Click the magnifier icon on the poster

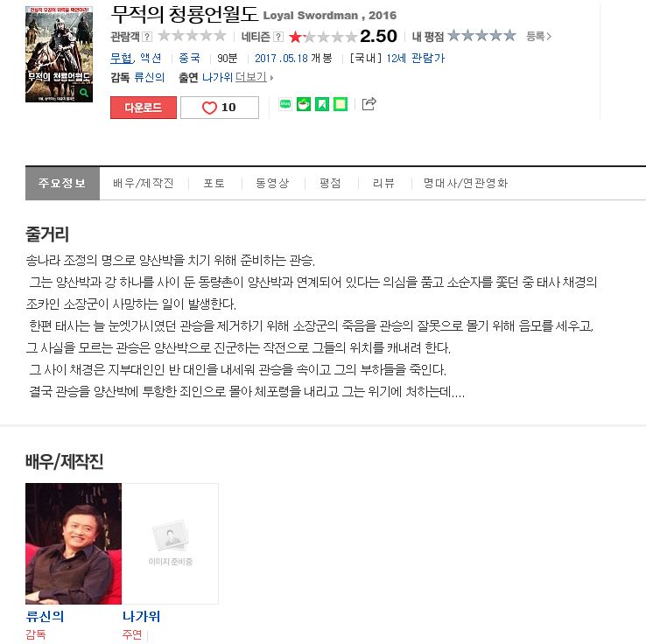pos(84,92)
